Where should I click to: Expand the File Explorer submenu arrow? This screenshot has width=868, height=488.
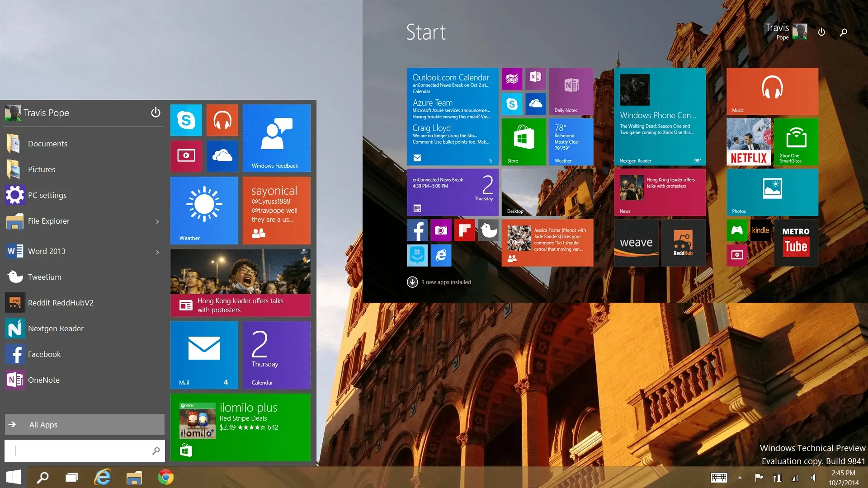click(157, 222)
